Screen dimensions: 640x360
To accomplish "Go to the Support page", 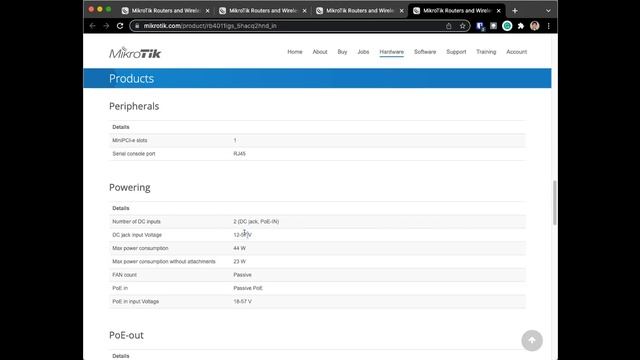I will pyautogui.click(x=456, y=52).
